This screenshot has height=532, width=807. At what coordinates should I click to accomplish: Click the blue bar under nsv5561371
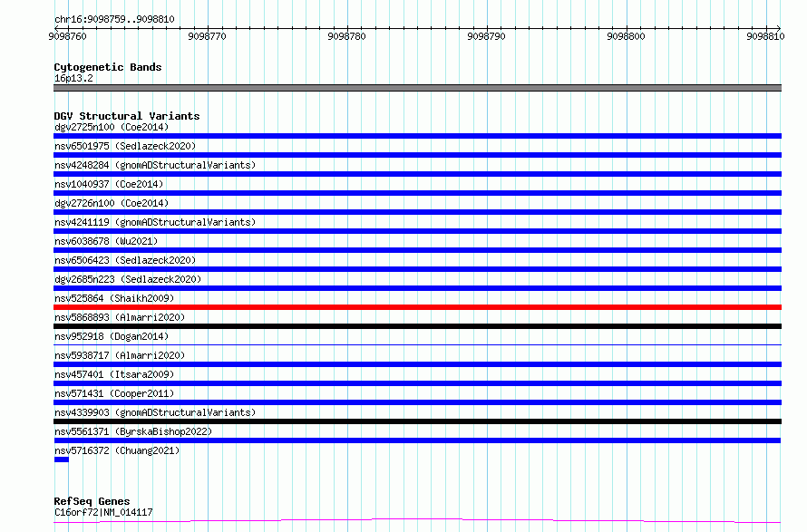point(417,440)
